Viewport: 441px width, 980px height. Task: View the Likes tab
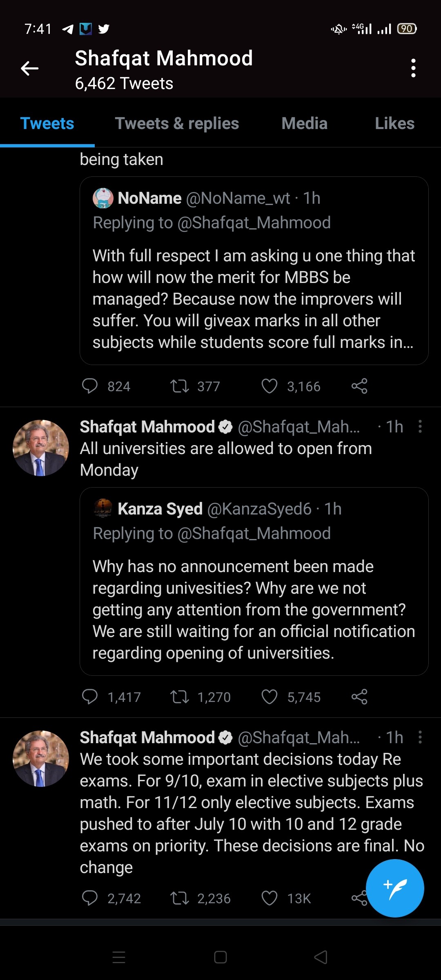(394, 123)
